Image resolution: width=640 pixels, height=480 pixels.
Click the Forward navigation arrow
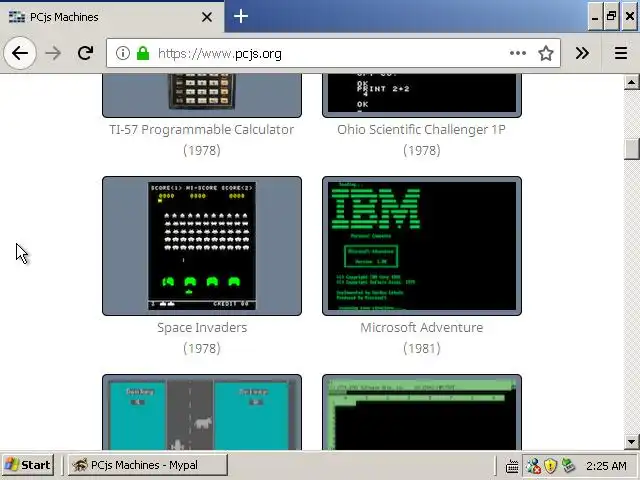point(53,53)
